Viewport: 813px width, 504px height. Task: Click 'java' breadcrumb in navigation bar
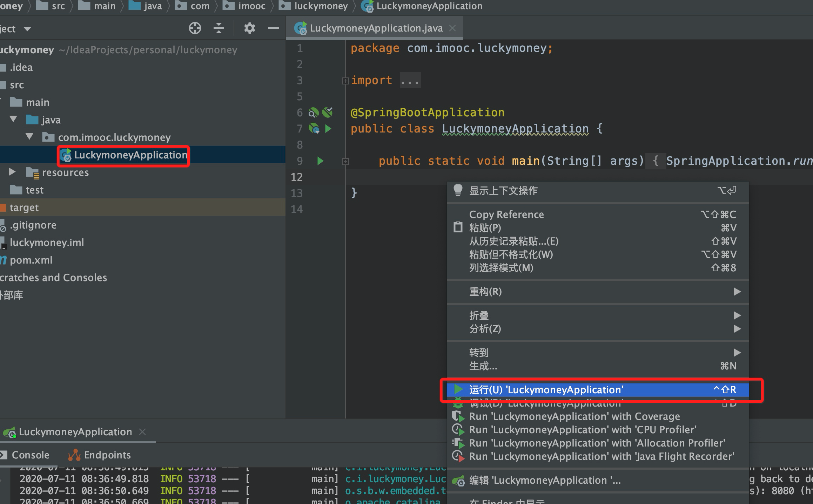pos(146,6)
